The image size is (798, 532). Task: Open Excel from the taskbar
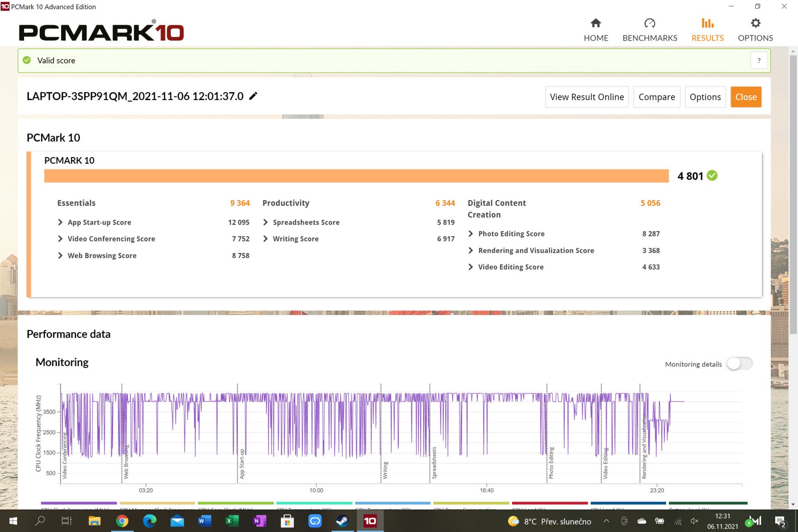(232, 521)
